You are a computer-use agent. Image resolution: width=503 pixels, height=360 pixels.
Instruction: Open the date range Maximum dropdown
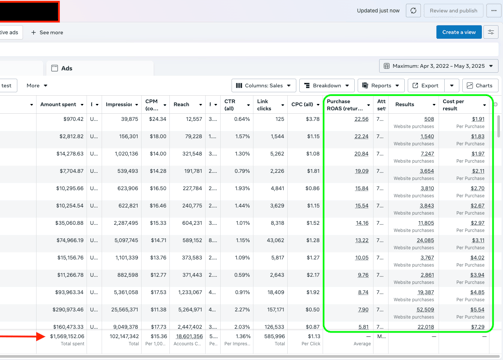[x=439, y=66]
